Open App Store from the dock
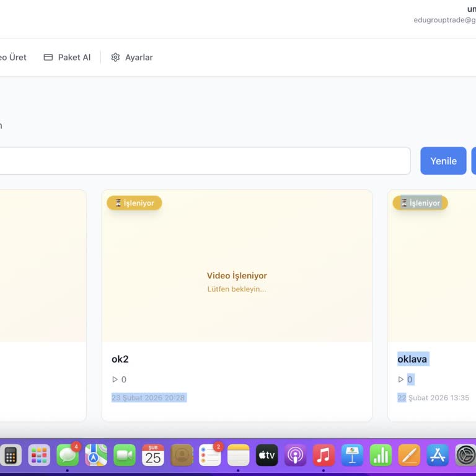476x476 pixels. tap(438, 455)
